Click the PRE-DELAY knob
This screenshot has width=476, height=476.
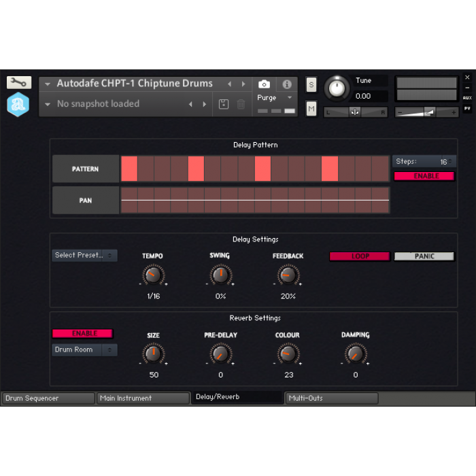[221, 354]
